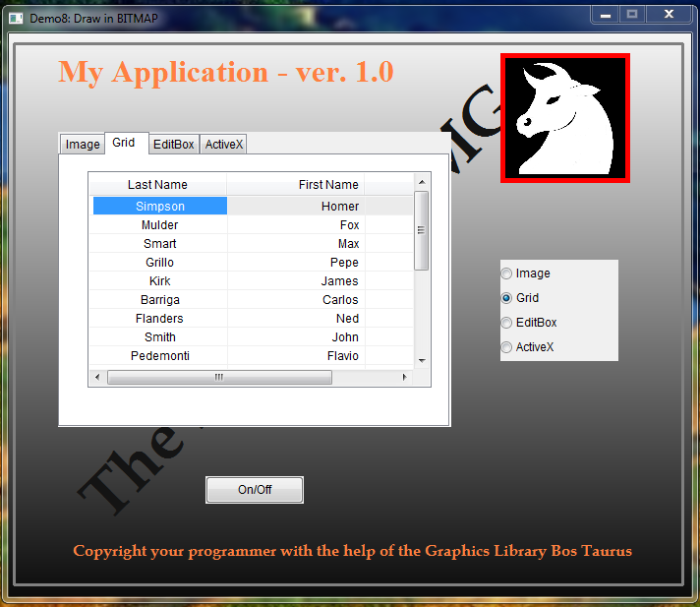The height and width of the screenshot is (607, 700).
Task: Select the Grid radio option
Action: pos(507,298)
